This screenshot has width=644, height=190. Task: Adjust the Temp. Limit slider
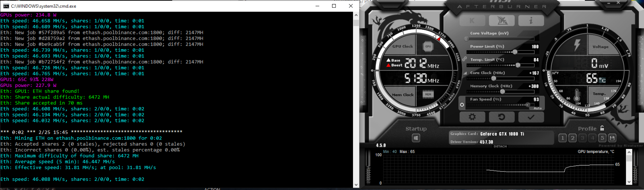coord(500,65)
